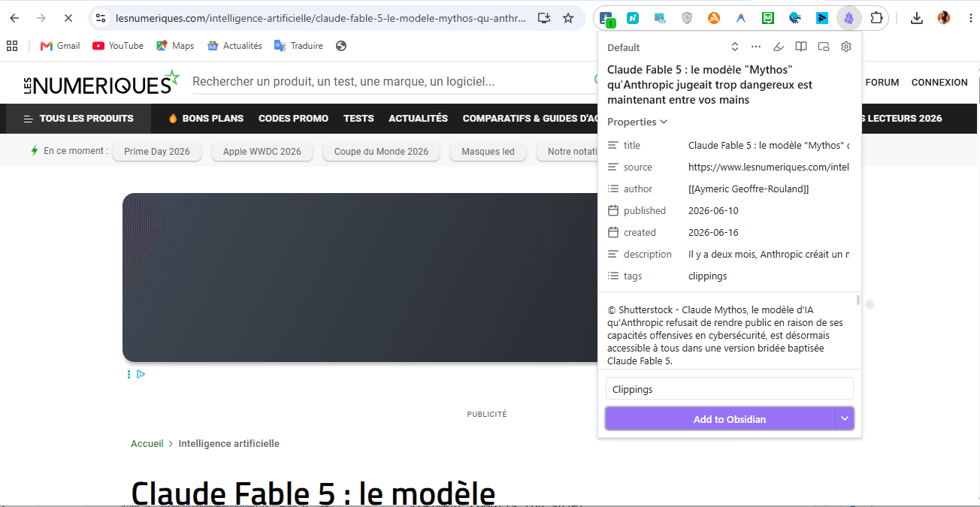Open the green M extension
980x507 pixels.
(768, 18)
